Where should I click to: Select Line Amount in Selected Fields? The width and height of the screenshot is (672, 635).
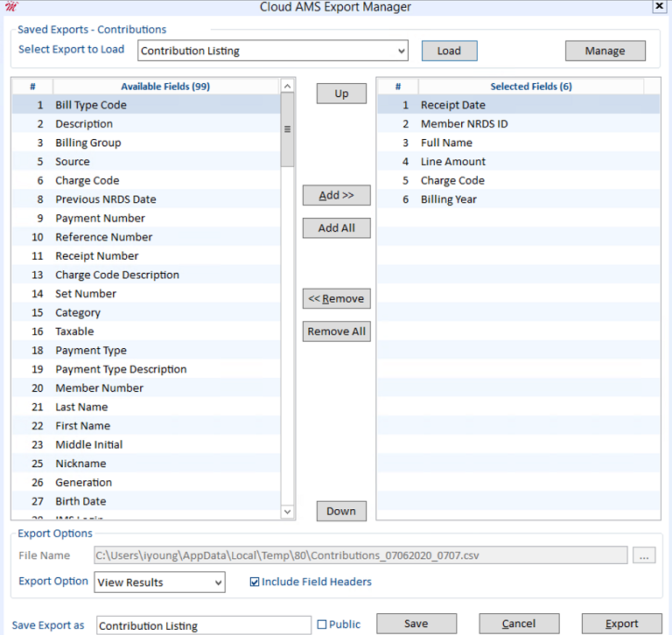coord(519,162)
